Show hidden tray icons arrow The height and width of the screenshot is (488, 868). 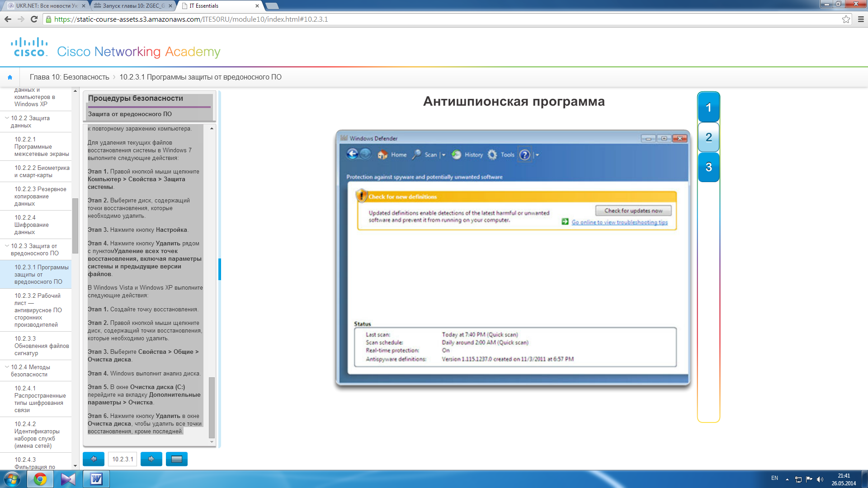787,479
